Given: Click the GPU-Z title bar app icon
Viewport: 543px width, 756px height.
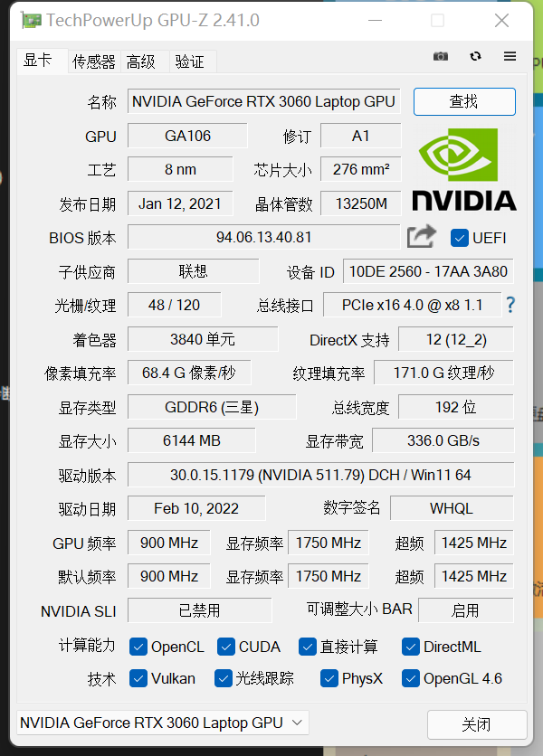Looking at the screenshot, I should pyautogui.click(x=32, y=21).
